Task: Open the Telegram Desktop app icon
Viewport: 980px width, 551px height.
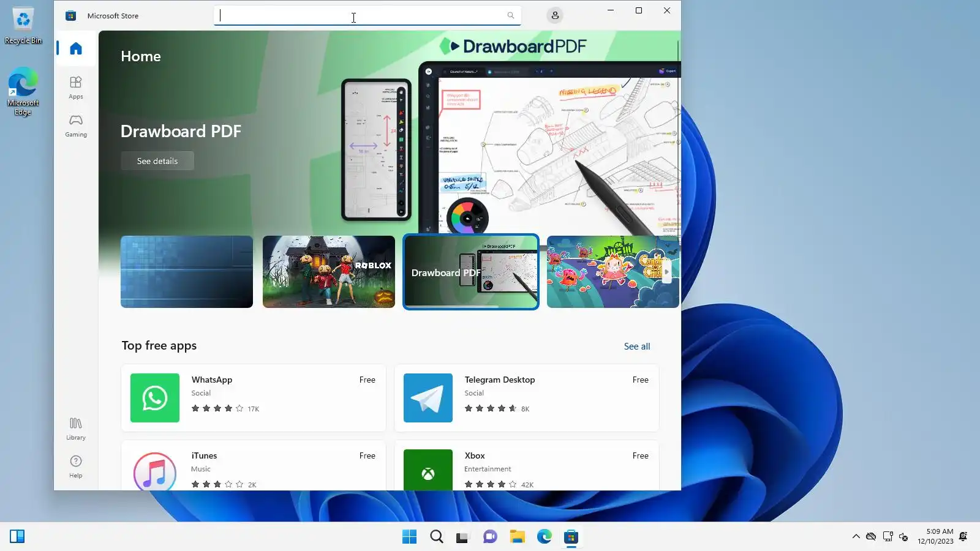Action: [x=428, y=398]
